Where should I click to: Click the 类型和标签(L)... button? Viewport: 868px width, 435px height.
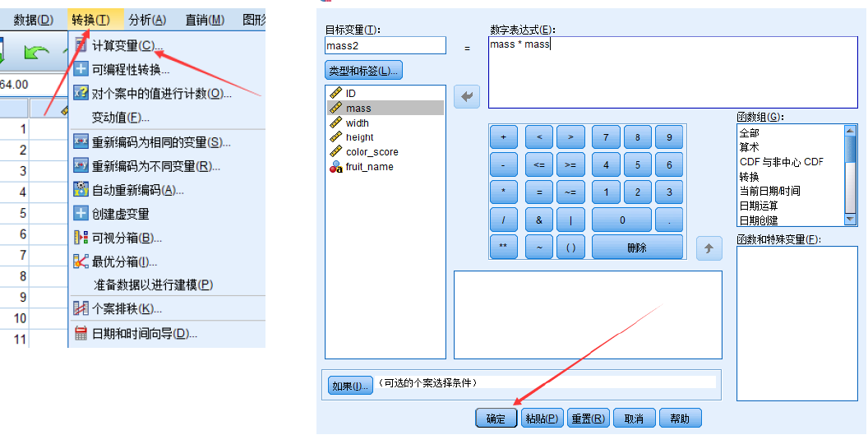click(x=363, y=71)
